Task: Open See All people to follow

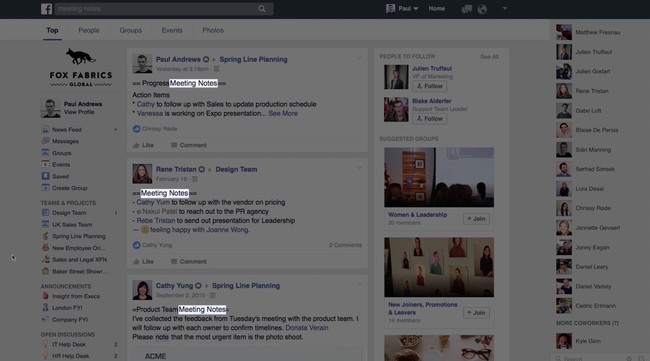Action: click(489, 56)
